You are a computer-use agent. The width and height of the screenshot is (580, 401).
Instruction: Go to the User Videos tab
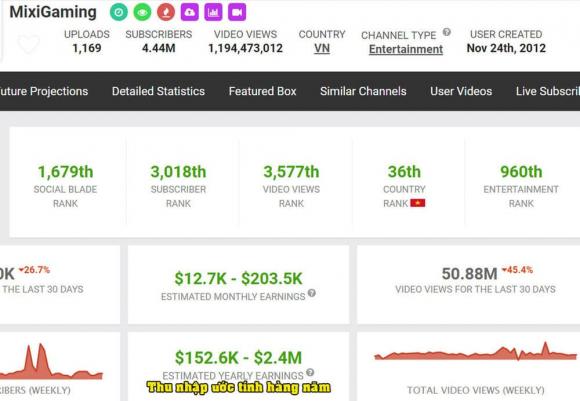tap(461, 91)
